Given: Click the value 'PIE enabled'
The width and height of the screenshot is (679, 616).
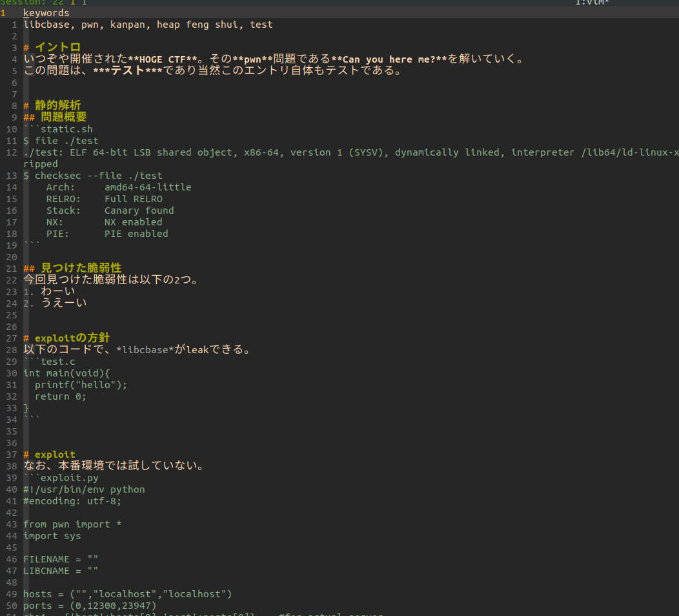Looking at the screenshot, I should pos(136,234).
